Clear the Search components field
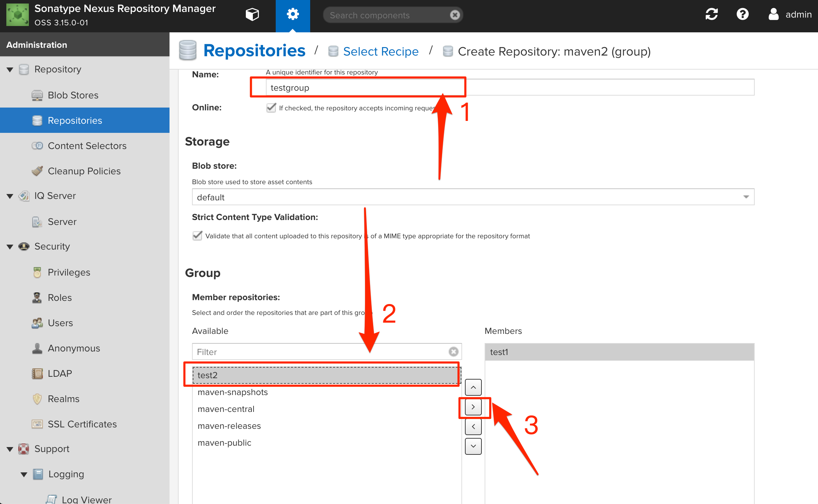 [455, 15]
